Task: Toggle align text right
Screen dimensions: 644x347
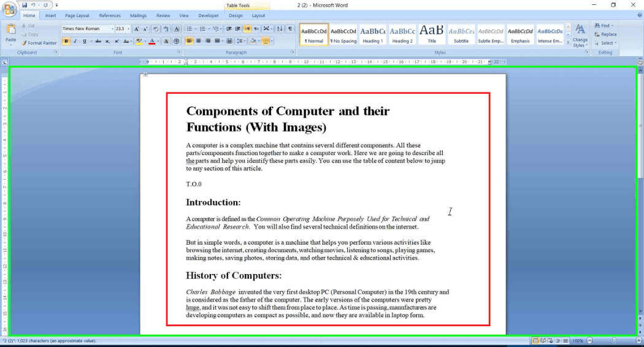Action: (x=208, y=41)
